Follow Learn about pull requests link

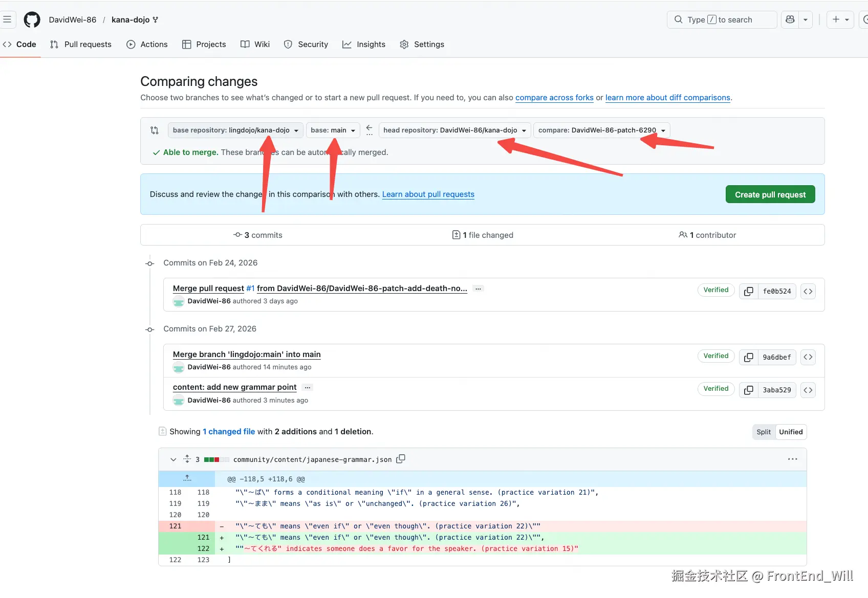(428, 194)
